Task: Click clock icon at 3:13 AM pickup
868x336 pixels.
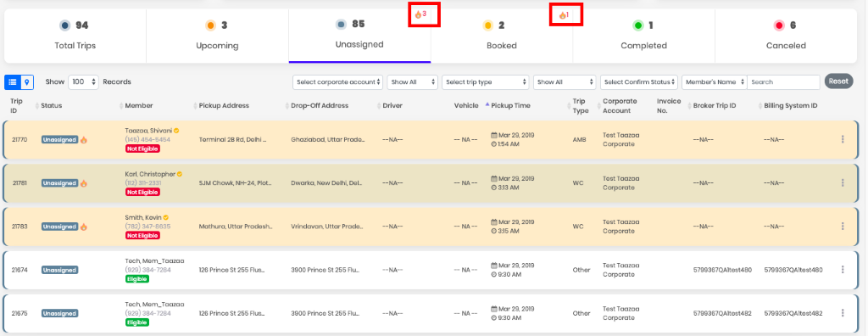Action: pos(494,188)
